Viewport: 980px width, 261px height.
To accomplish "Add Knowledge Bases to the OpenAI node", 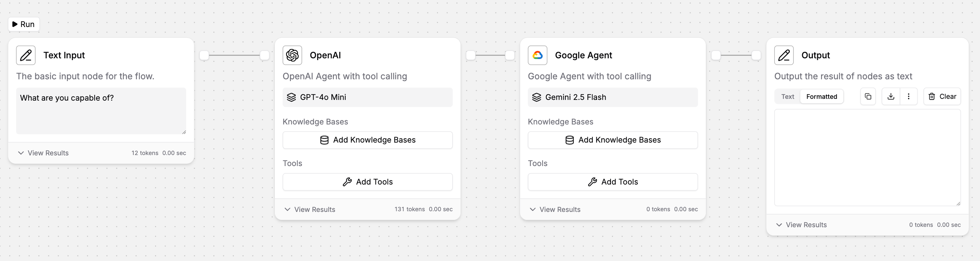I will [367, 140].
